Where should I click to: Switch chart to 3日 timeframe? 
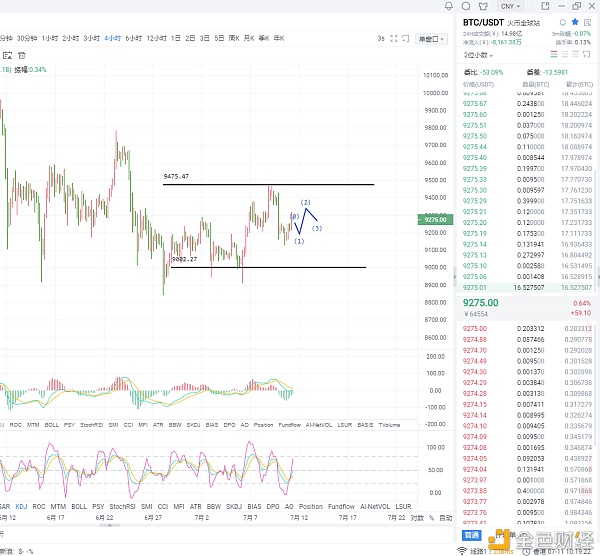tap(205, 38)
